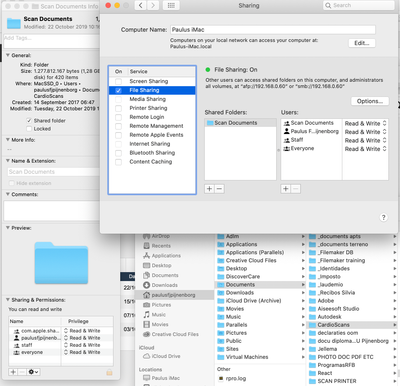Select Internet Sharing service row
The width and height of the screenshot is (400, 386).
click(x=152, y=144)
